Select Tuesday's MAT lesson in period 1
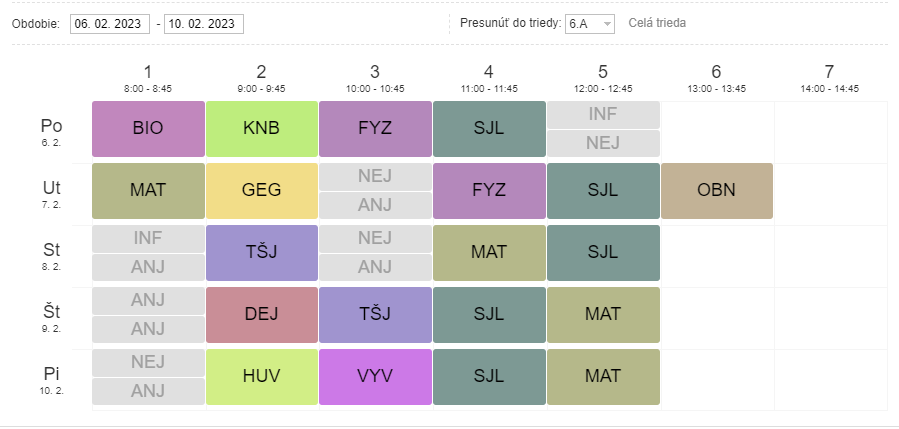This screenshot has width=899, height=429. click(148, 191)
